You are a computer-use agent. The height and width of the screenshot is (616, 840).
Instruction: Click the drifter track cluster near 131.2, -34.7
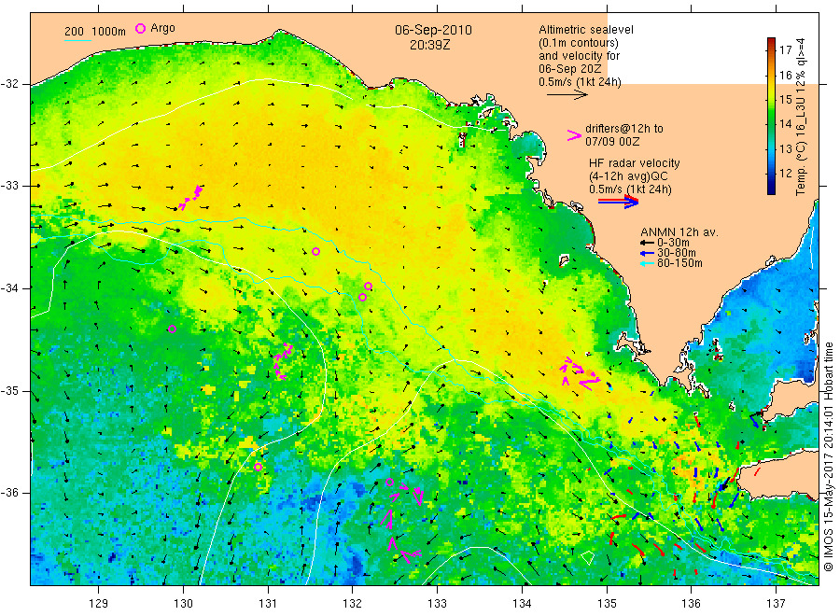(x=282, y=361)
